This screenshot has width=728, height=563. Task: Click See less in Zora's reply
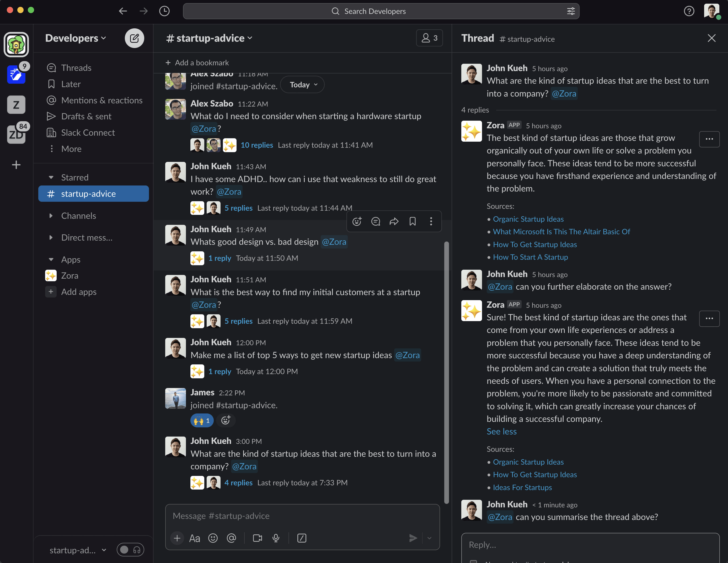[501, 431]
